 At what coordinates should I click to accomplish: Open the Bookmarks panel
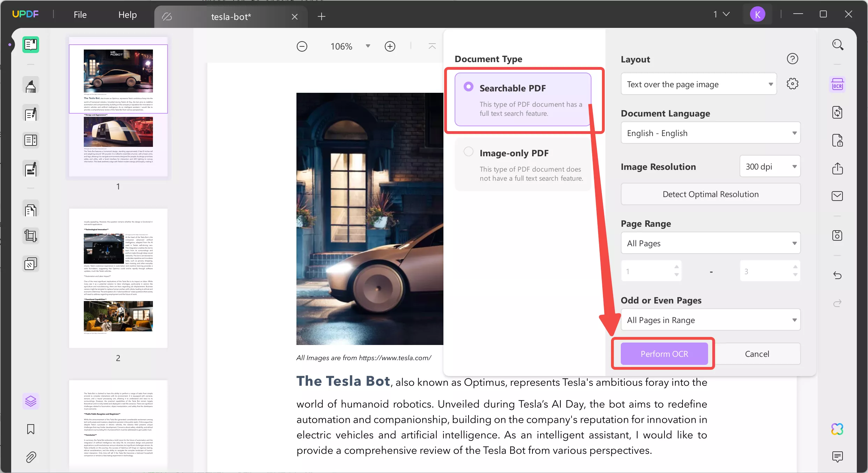click(x=31, y=429)
